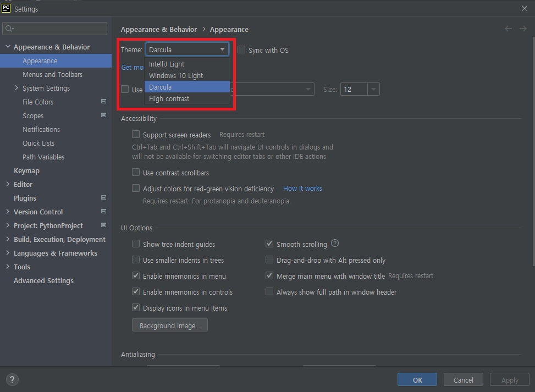Enable Show tree indent guides
Screen dimensions: 535x392
click(x=136, y=244)
